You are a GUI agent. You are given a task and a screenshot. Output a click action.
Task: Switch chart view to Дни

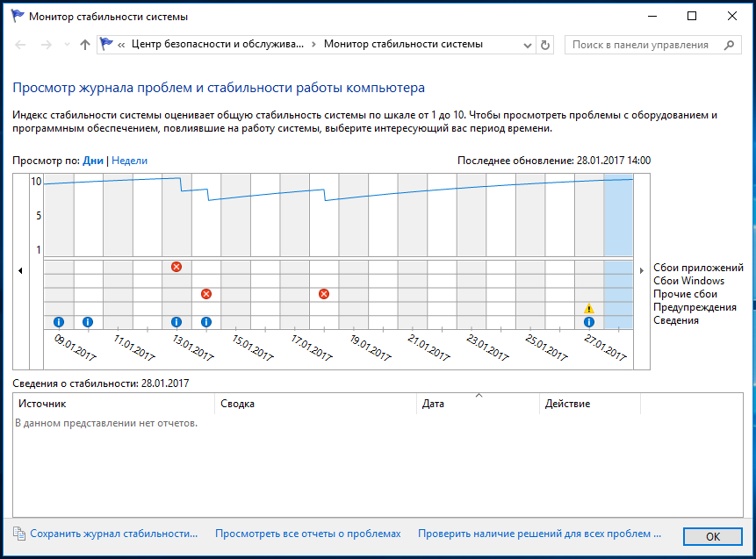click(93, 161)
